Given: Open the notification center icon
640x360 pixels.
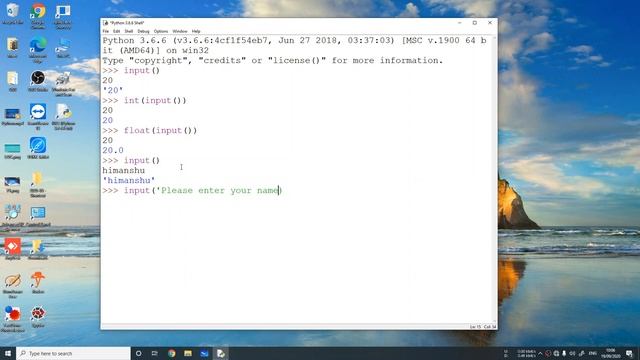Looking at the screenshot, I should [x=630, y=353].
